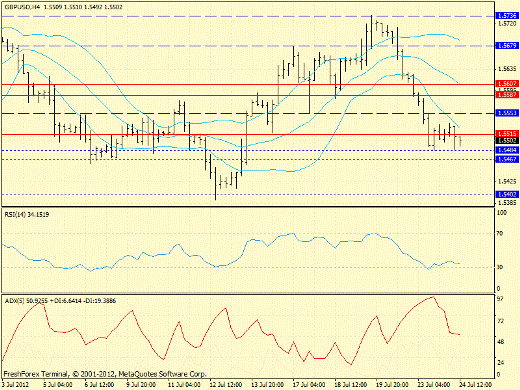Click the 6 Jul 12:00 time label
Image resolution: width=520 pixels, height=390 pixels.
coord(99,384)
